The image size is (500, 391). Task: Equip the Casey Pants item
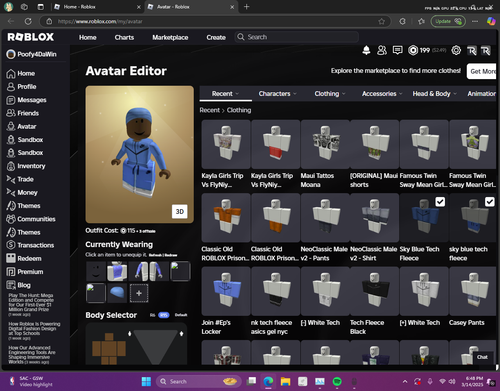coord(473,291)
